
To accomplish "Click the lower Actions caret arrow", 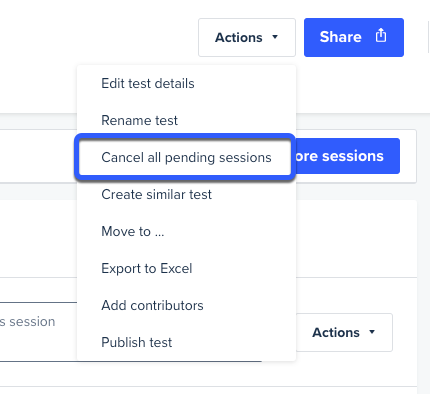I will 372,332.
